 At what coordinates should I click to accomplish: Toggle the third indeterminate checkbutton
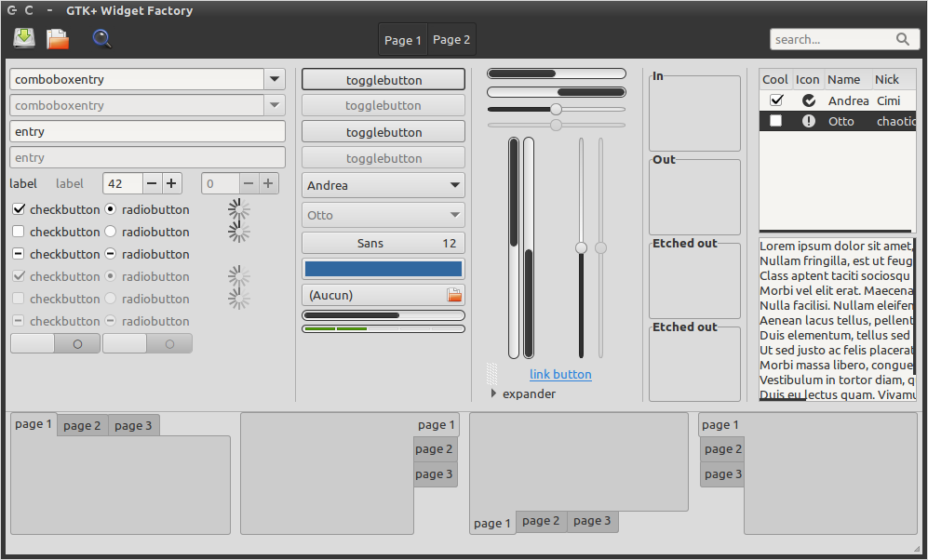click(19, 254)
